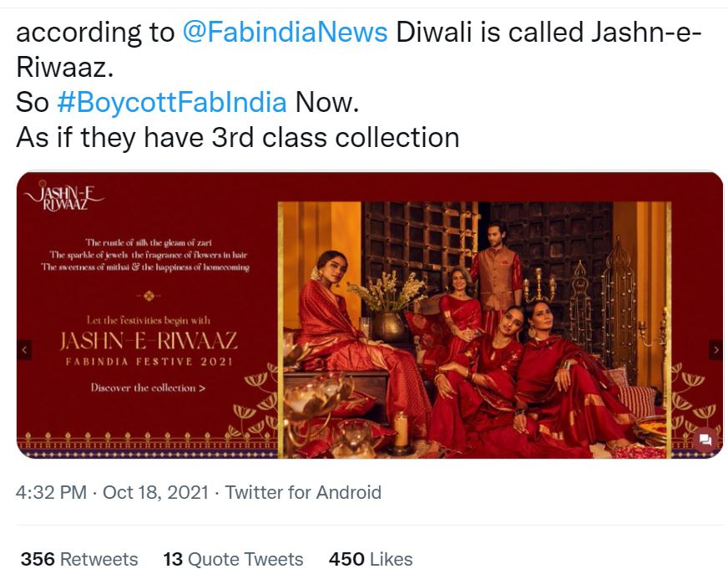728x569 pixels.
Task: Click the next slide arrow on banner
Action: (715, 348)
